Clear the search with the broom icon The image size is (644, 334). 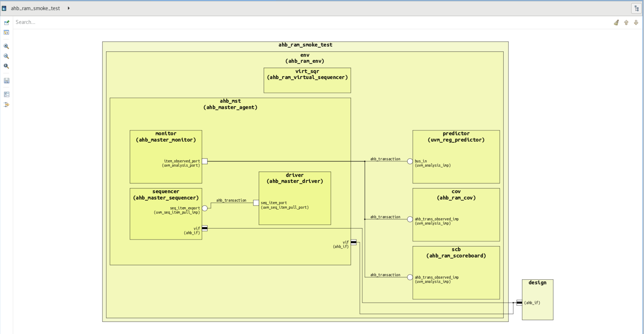616,23
